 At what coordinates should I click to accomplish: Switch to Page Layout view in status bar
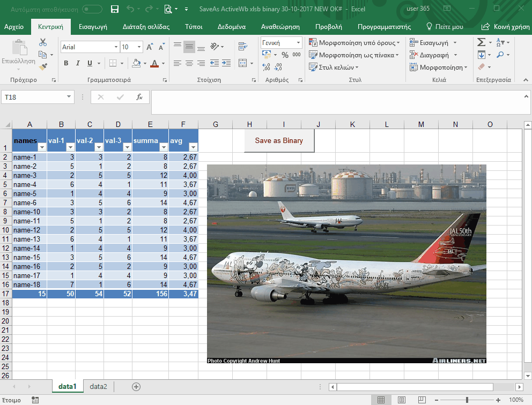[401, 399]
